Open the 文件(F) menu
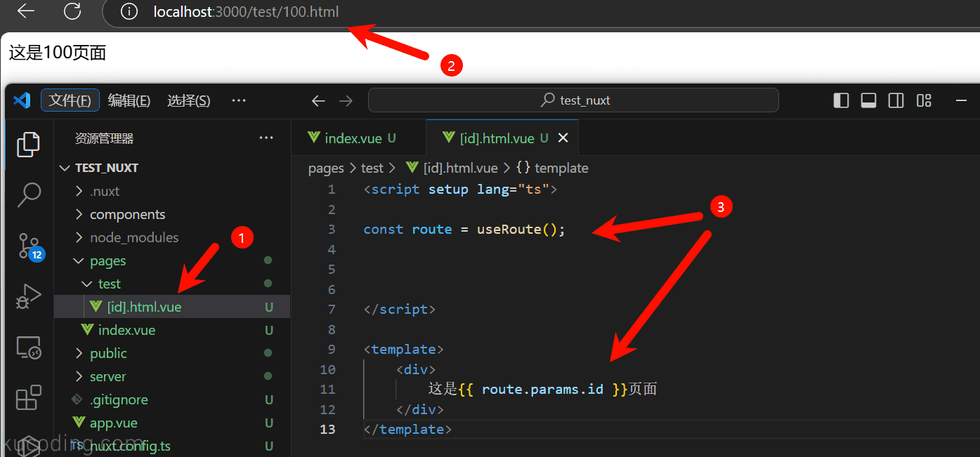The height and width of the screenshot is (457, 980). point(70,100)
